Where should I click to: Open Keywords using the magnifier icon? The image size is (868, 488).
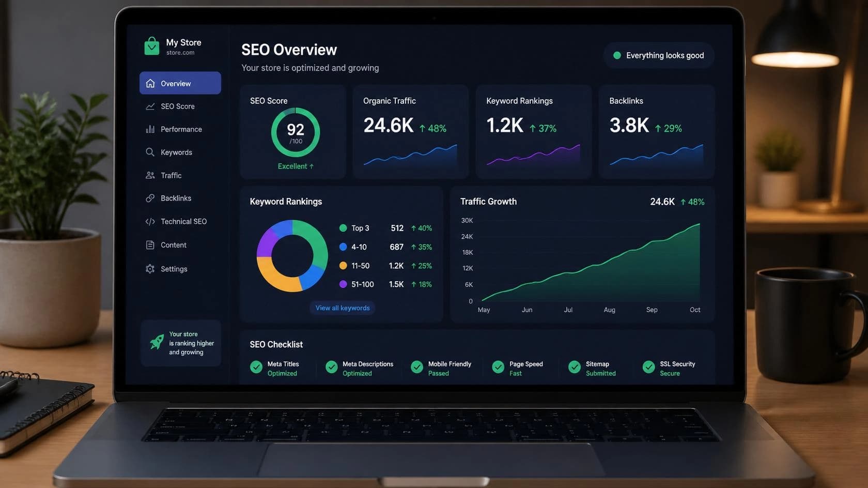click(150, 152)
